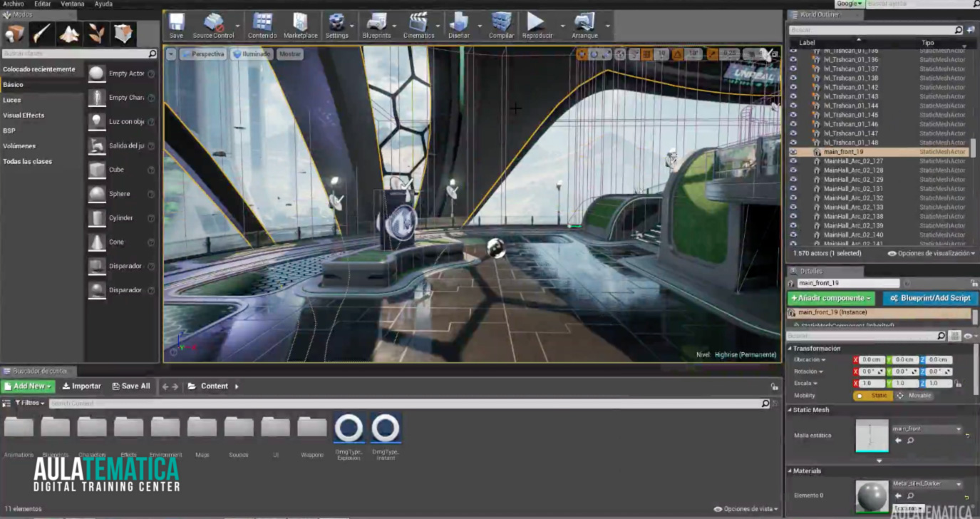Click the Diseñar toolbar button
The width and height of the screenshot is (980, 519).
coord(459,26)
